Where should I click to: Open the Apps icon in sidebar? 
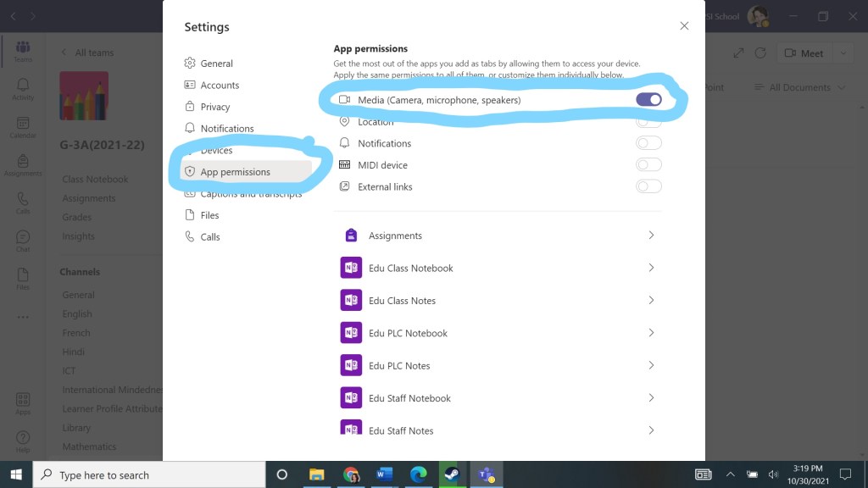pyautogui.click(x=23, y=402)
